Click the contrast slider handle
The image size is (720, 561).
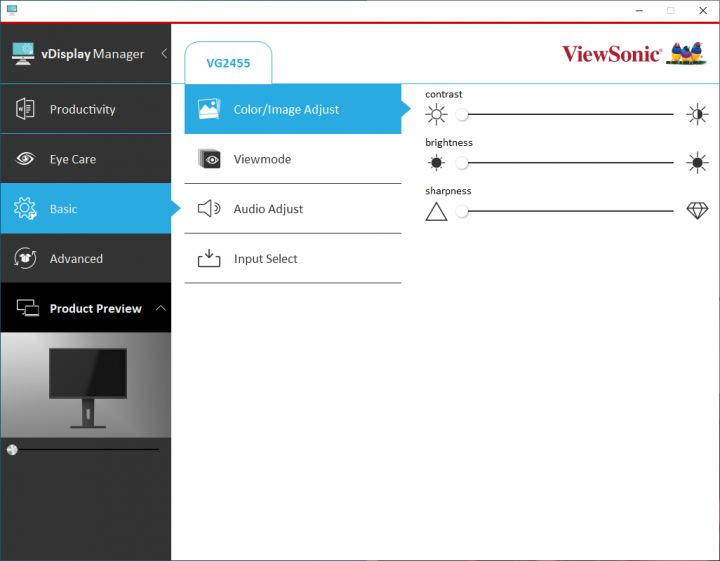(462, 114)
